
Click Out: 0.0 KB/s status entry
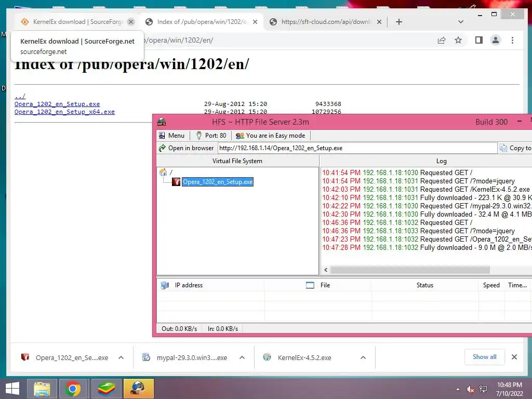pyautogui.click(x=179, y=329)
